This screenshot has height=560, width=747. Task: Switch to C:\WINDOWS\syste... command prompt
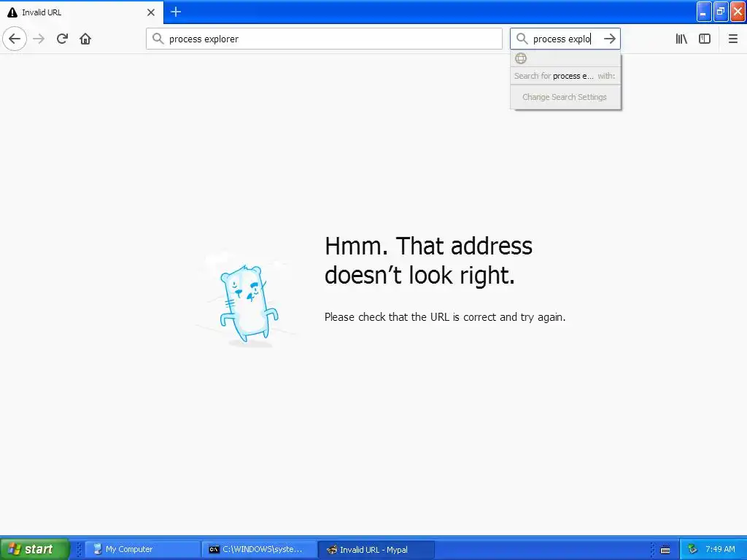(x=259, y=549)
